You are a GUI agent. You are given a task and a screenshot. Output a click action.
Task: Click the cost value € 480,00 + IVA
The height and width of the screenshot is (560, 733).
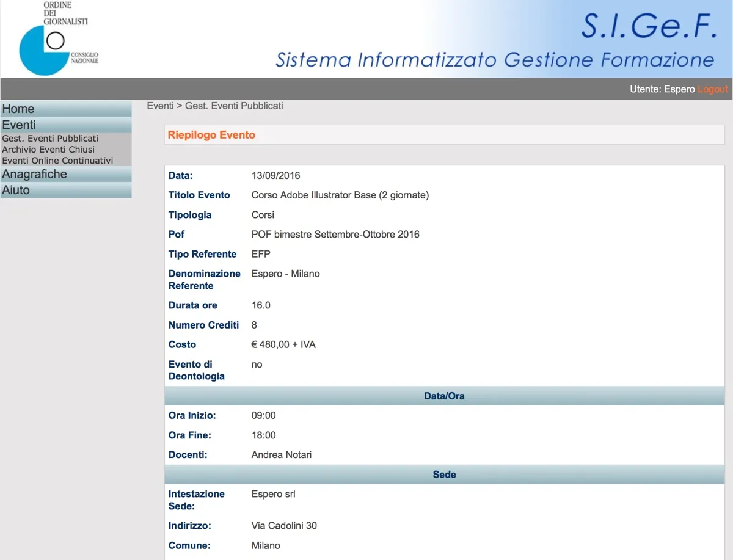[283, 344]
